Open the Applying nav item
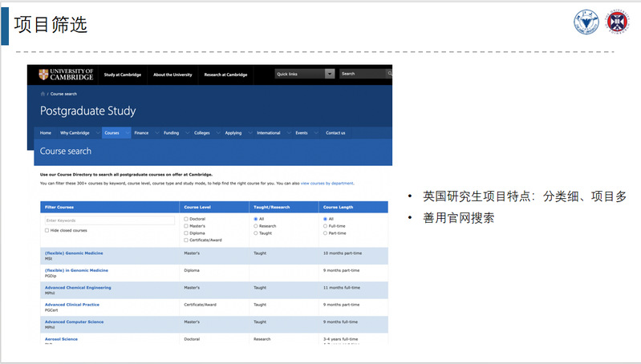 pos(233,133)
